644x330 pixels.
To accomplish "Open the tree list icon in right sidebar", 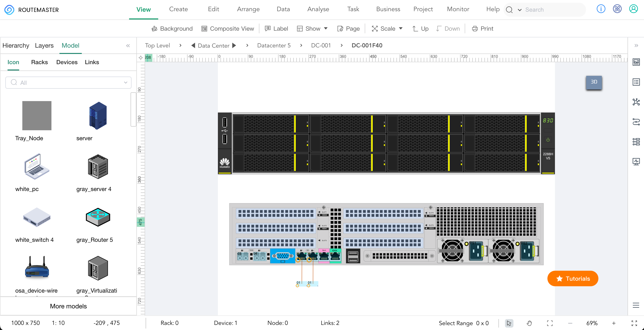I will tap(636, 142).
